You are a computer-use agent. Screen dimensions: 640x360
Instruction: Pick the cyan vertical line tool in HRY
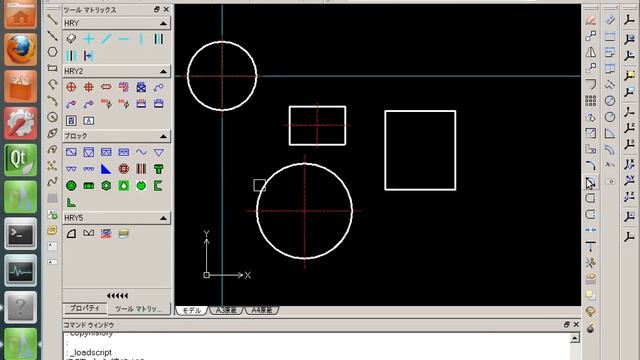[x=141, y=39]
